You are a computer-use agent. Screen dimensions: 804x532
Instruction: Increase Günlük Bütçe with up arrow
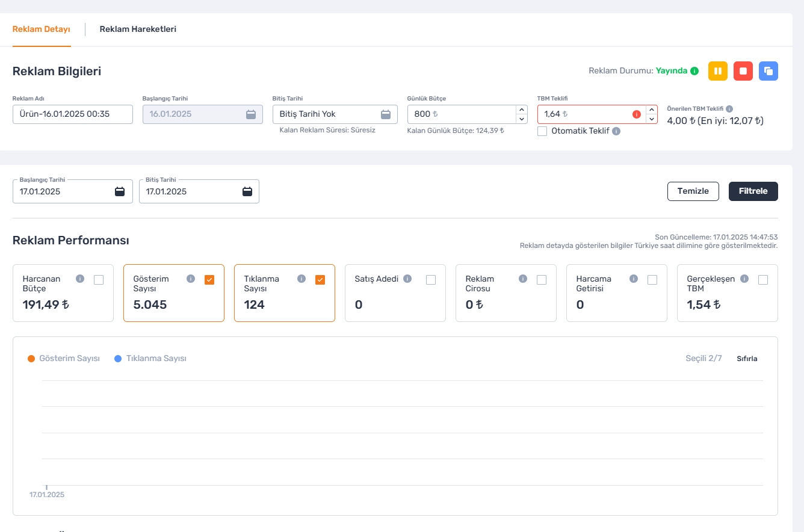(522, 110)
